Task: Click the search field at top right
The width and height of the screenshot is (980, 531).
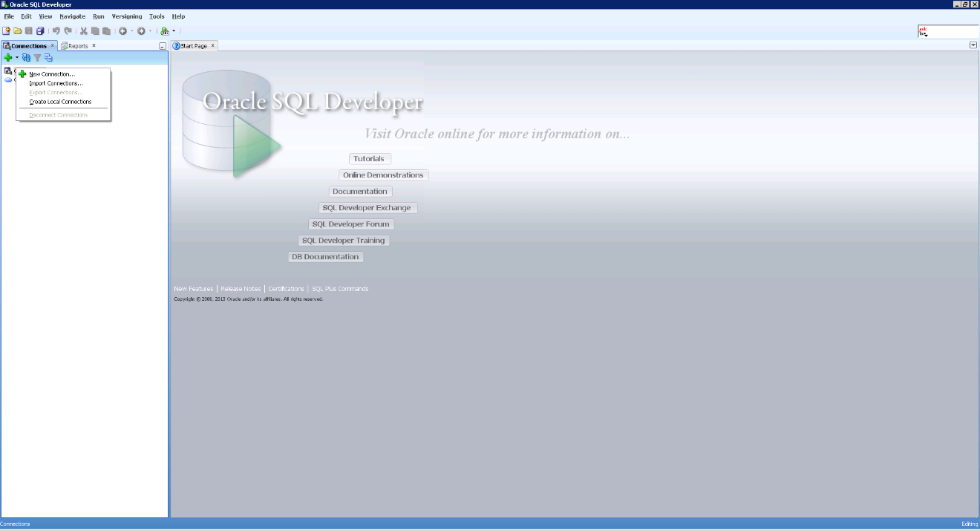Action: tap(949, 31)
